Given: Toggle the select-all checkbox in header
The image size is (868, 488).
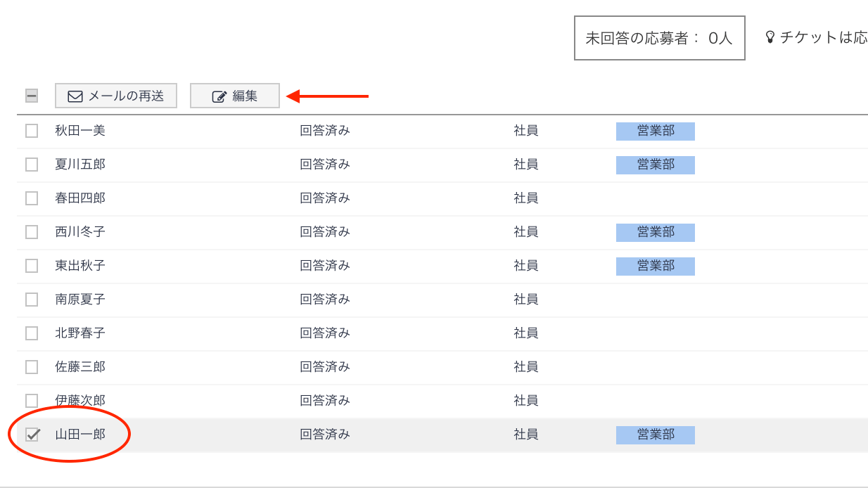Looking at the screenshot, I should pyautogui.click(x=32, y=96).
